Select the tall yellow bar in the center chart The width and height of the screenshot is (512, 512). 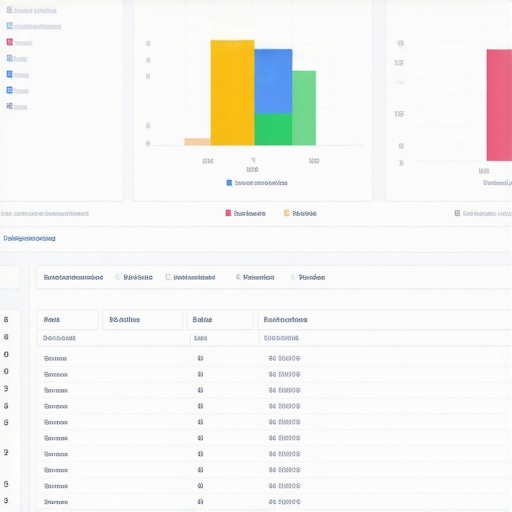[232, 93]
